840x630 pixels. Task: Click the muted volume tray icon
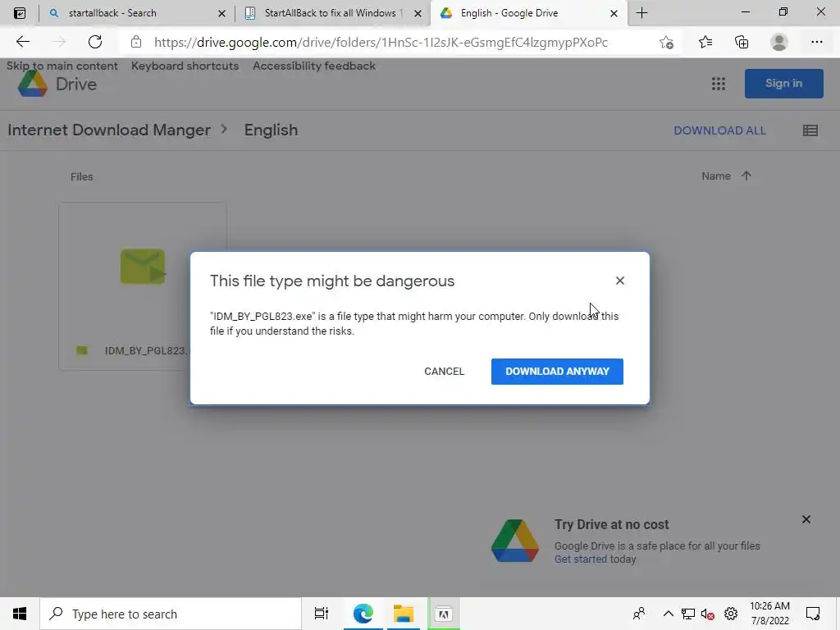708,614
